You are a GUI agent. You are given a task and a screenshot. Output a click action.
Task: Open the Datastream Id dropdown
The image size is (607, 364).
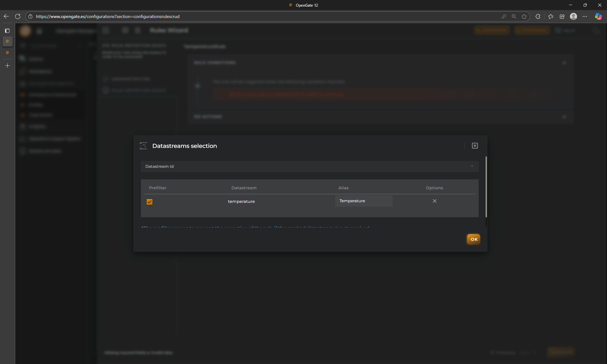[x=309, y=167]
